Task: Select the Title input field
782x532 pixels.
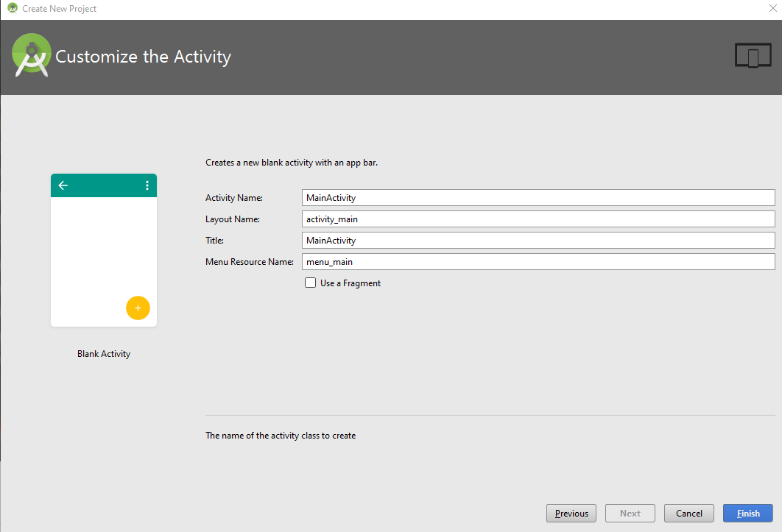Action: pyautogui.click(x=538, y=241)
